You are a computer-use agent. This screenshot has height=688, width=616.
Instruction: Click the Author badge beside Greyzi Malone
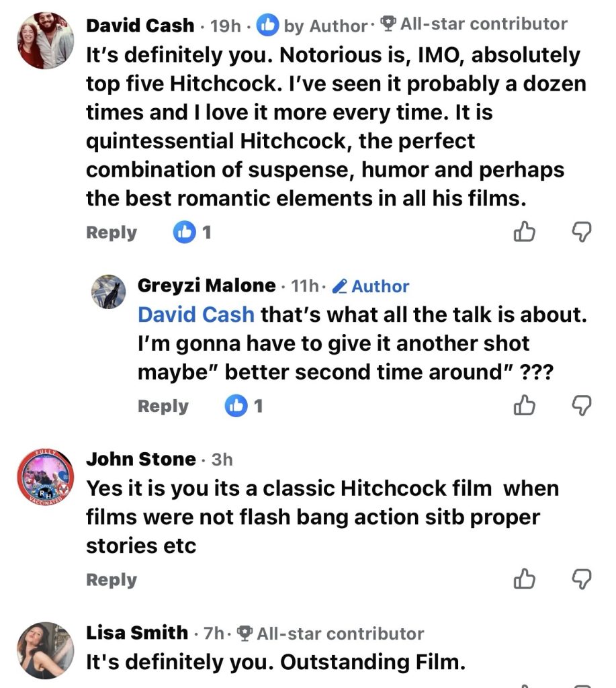tap(371, 286)
